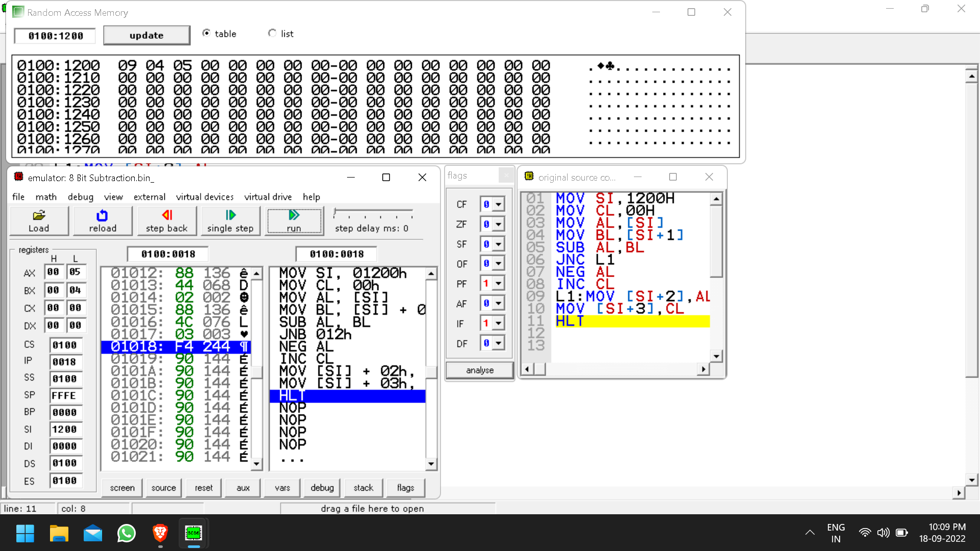
Task: Open the virtual devices menu
Action: point(205,197)
